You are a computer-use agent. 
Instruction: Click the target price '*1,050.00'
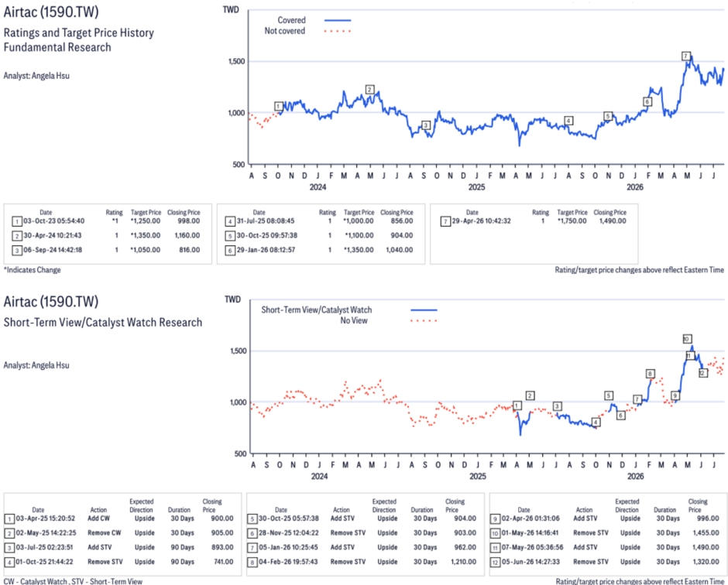coord(146,250)
